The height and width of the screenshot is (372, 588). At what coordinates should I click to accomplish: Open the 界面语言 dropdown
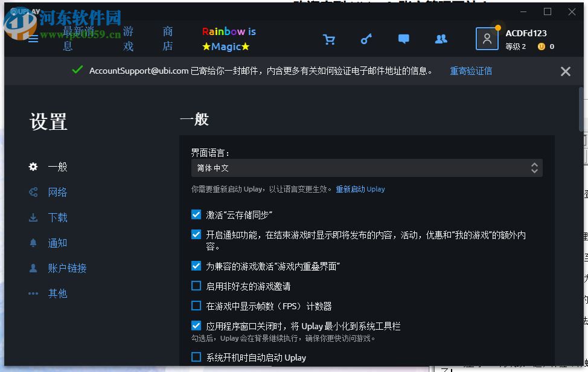pos(534,168)
